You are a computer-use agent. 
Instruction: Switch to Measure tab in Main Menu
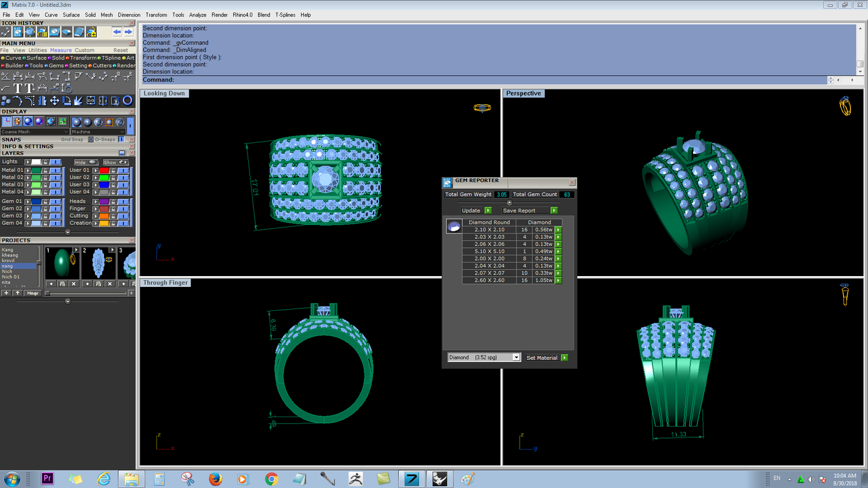pos(61,50)
